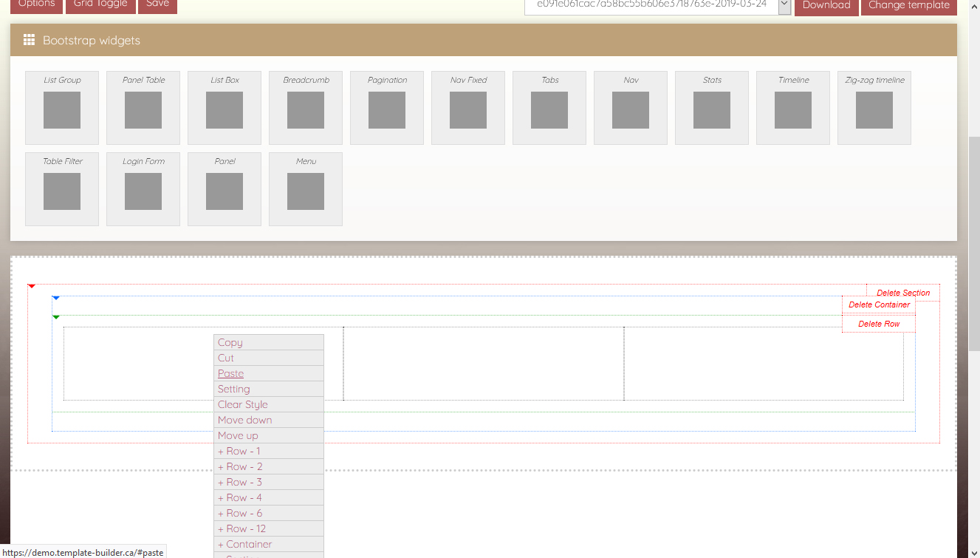Screen dimensions: 980x558
Task: Click the Menu widget tile
Action: pyautogui.click(x=306, y=190)
